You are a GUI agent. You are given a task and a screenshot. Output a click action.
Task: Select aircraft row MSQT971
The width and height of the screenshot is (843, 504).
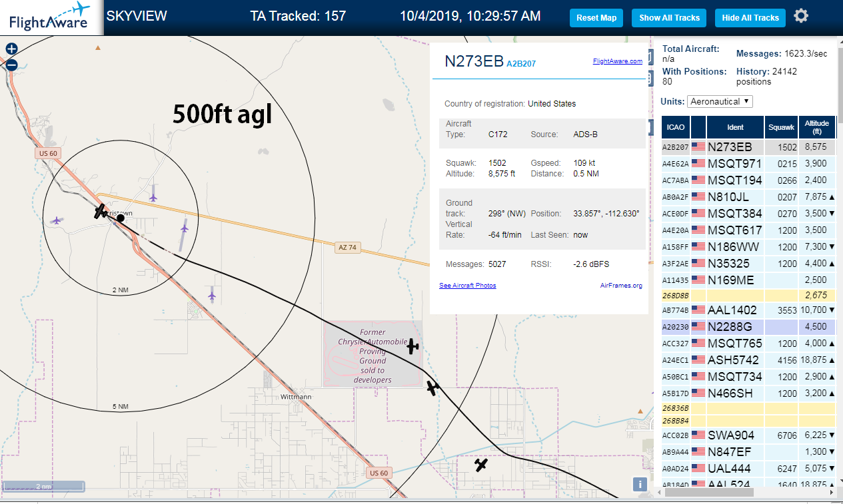(748, 163)
